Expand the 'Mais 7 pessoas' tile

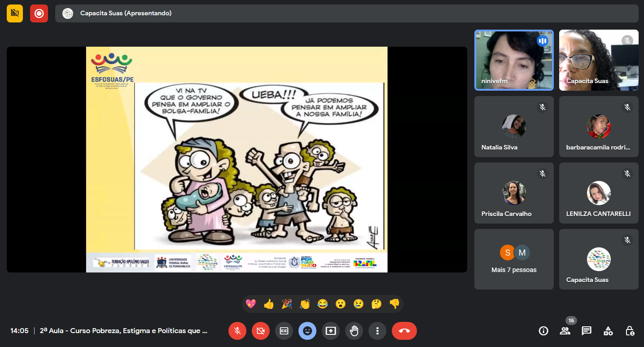[x=514, y=259]
